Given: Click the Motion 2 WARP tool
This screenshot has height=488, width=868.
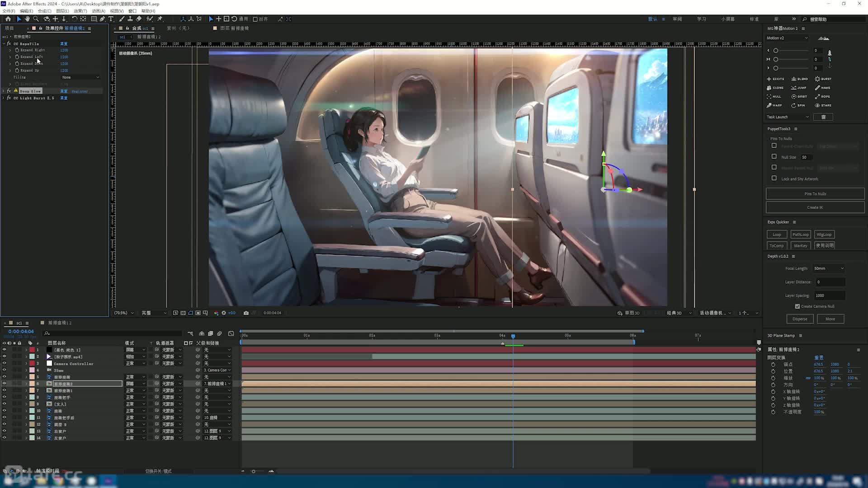Looking at the screenshot, I should pos(774,105).
